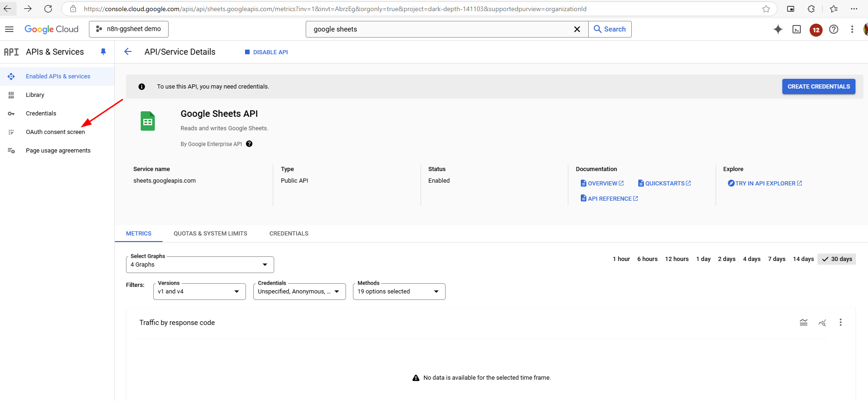The image size is (868, 401).
Task: Select the 12 hours time range
Action: 677,259
